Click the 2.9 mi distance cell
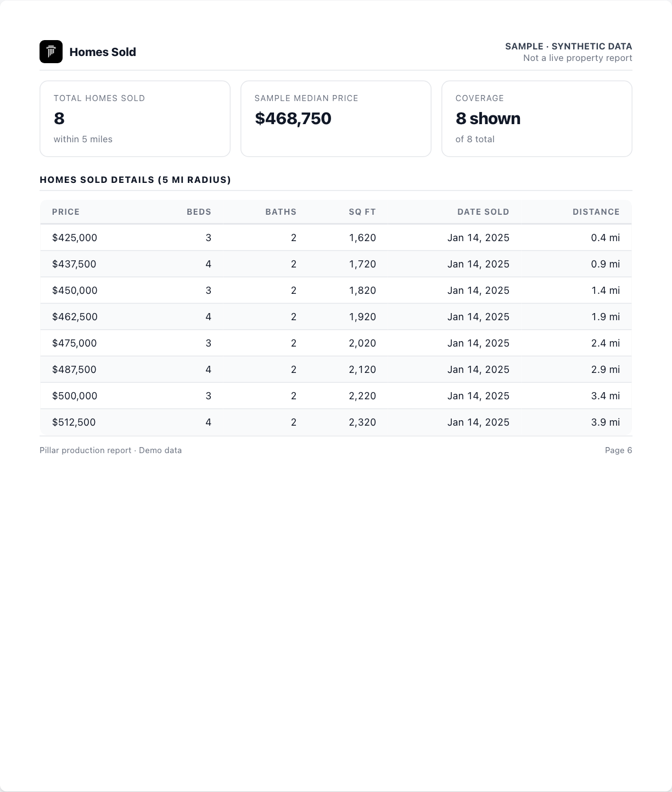Image resolution: width=672 pixels, height=792 pixels. [606, 370]
